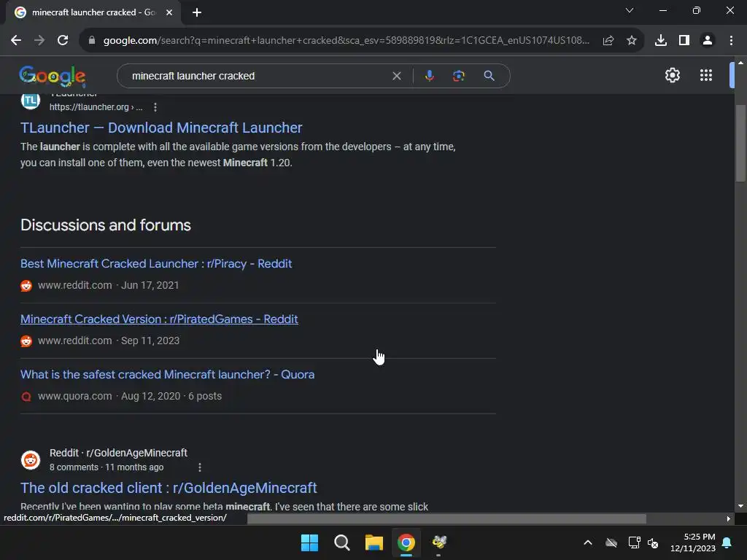Screen dimensions: 747x560
Task: Open the Windows Start menu
Action: (x=309, y=542)
